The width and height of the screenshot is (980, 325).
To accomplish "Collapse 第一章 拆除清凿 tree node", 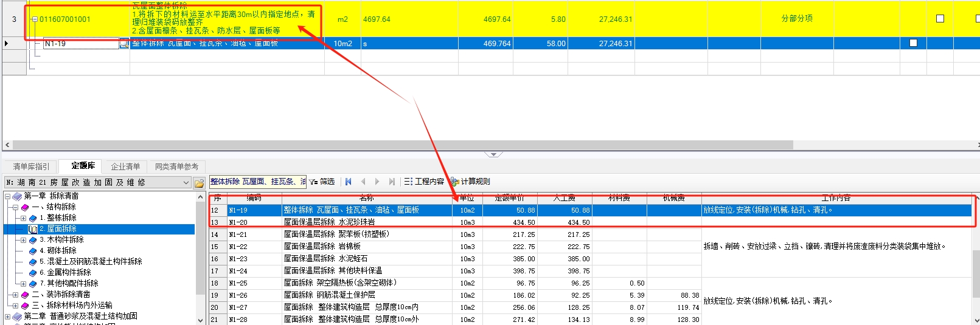I will click(8, 196).
